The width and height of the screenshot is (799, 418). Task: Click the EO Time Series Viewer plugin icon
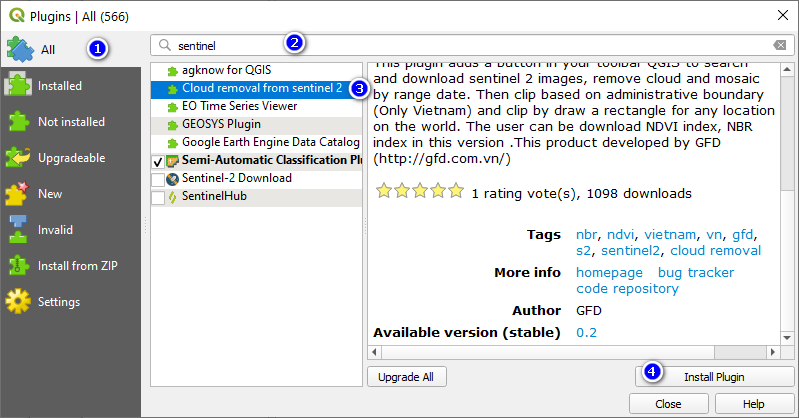(x=173, y=107)
